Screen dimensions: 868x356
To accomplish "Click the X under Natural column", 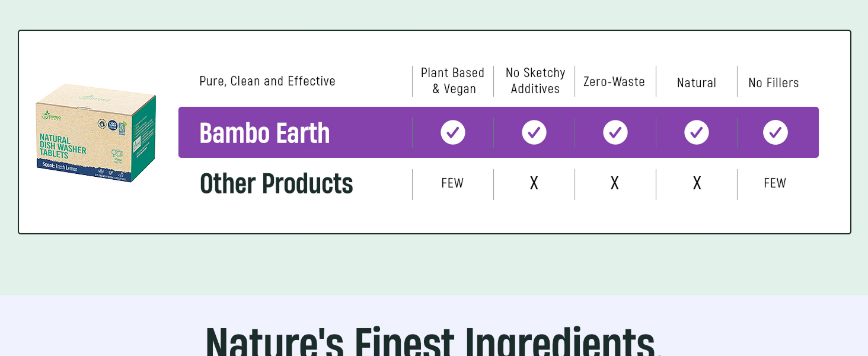I will coord(697,183).
